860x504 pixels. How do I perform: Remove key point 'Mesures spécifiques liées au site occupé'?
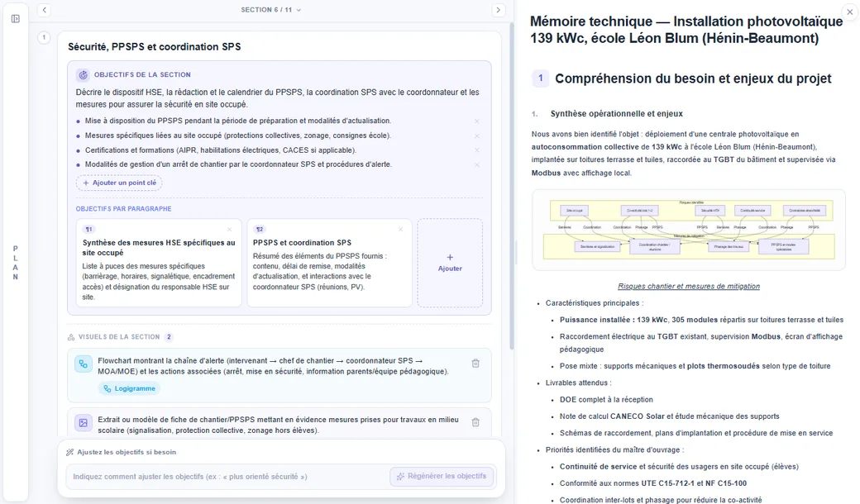tap(476, 136)
